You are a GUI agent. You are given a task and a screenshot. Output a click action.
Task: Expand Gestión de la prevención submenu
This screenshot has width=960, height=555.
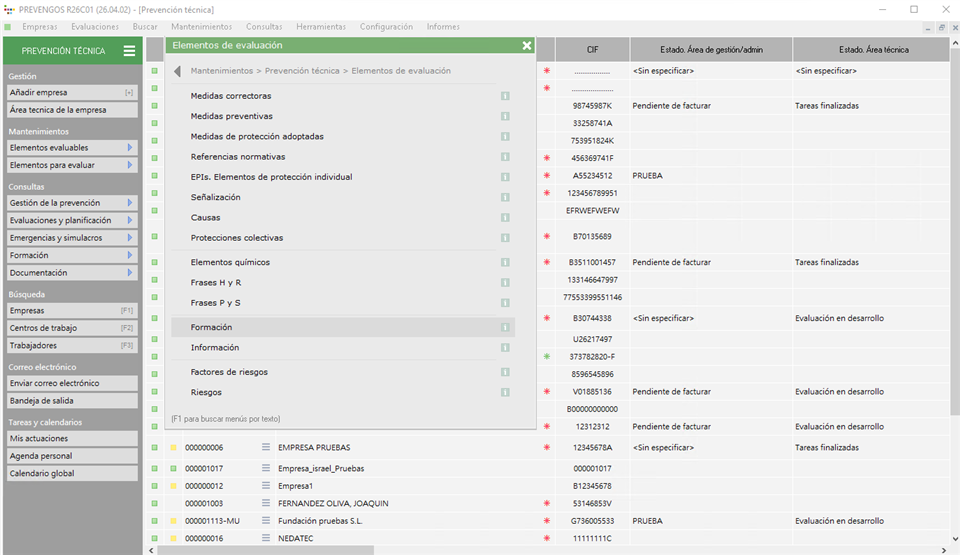pos(130,203)
